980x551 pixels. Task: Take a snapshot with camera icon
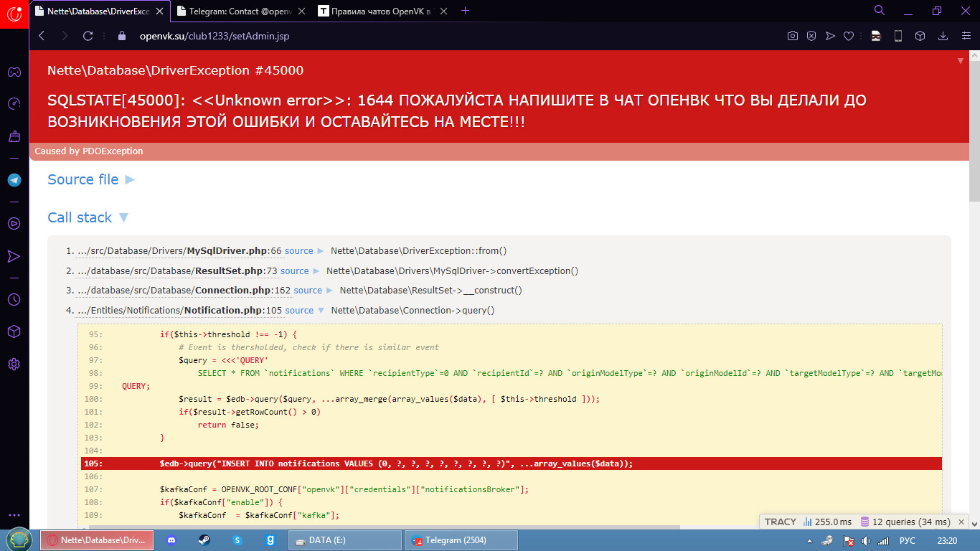coord(793,36)
